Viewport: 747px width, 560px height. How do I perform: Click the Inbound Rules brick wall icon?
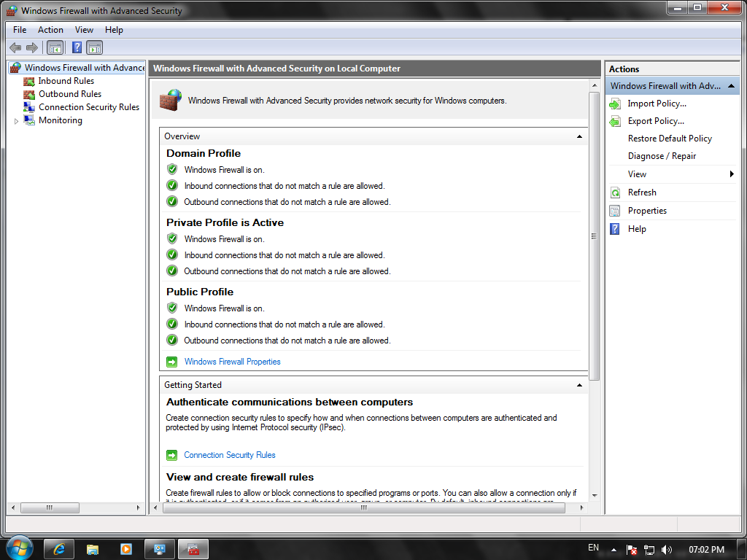[29, 82]
